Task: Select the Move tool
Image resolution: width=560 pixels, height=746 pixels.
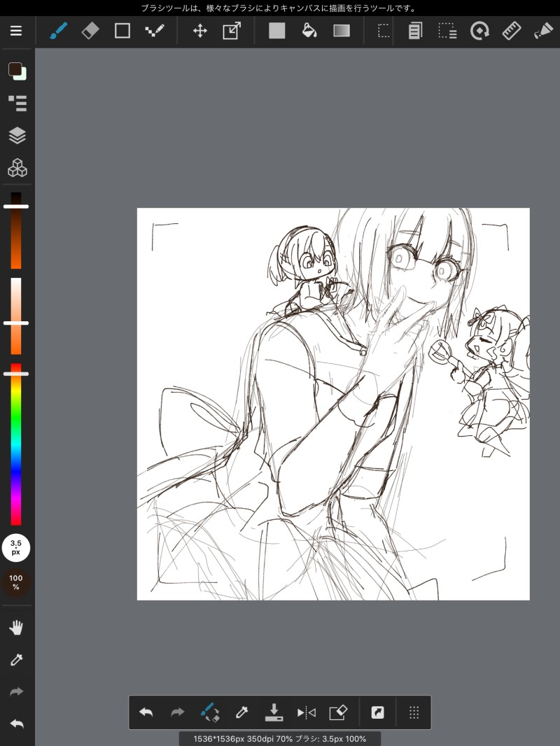Action: coord(199,31)
